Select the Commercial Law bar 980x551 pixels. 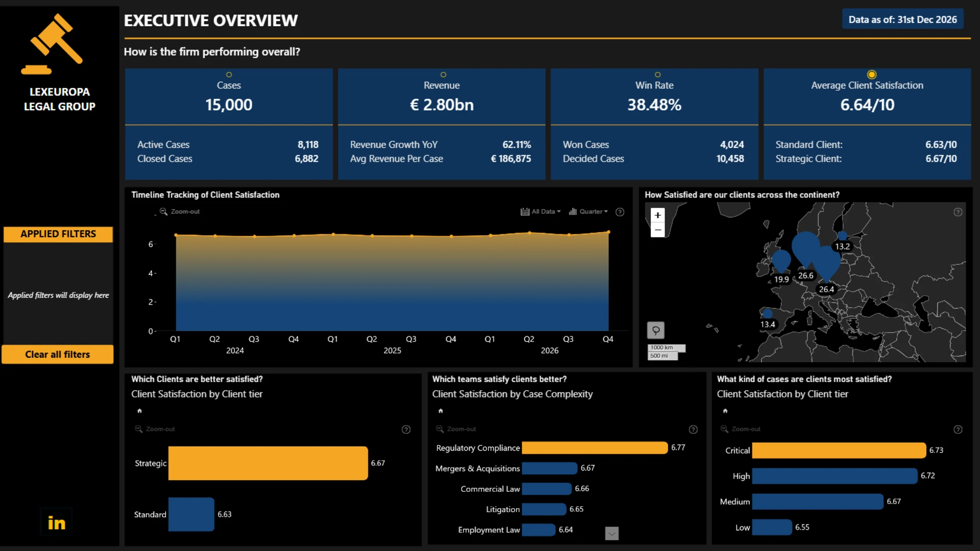(x=547, y=489)
